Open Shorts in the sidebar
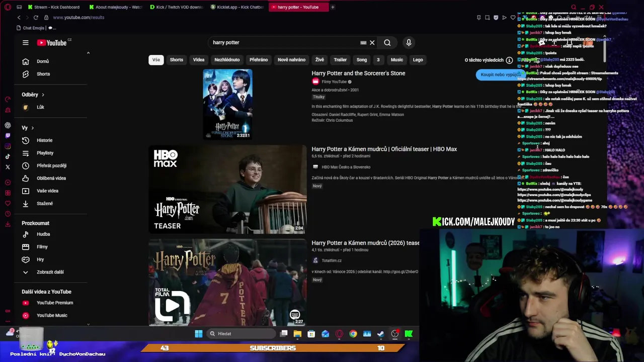 pos(42,74)
